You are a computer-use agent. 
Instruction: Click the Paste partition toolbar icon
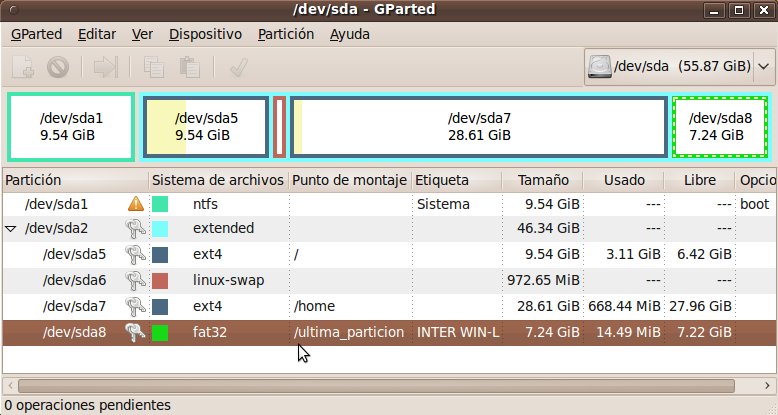coord(190,67)
